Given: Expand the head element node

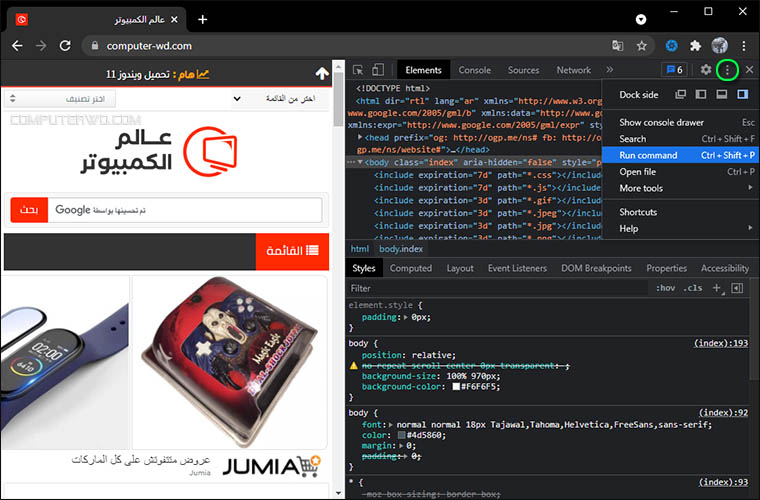Looking at the screenshot, I should [x=360, y=138].
